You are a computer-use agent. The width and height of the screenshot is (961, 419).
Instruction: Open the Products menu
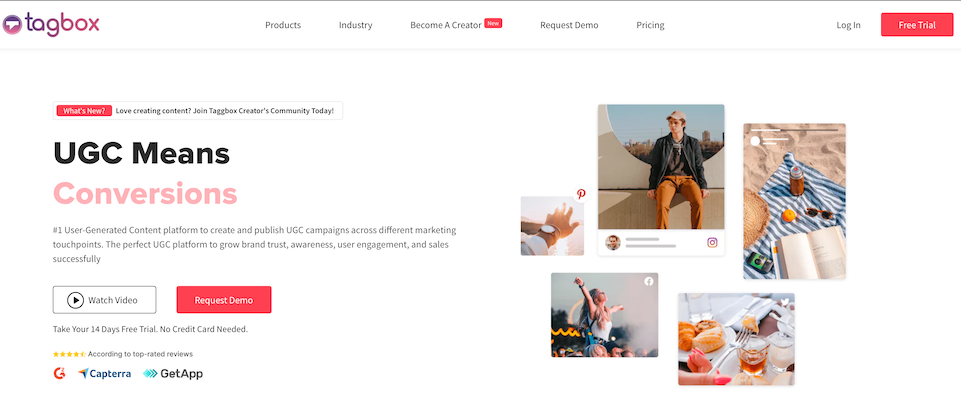(283, 25)
